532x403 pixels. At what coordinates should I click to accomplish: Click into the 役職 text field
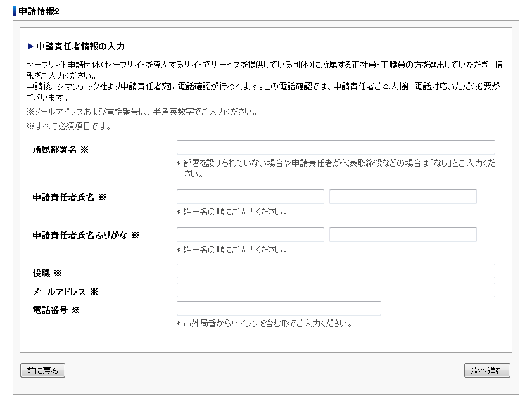click(x=336, y=271)
